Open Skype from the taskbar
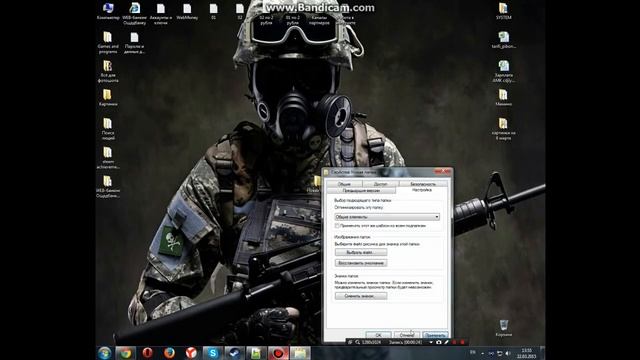The image size is (640, 360). [x=213, y=353]
